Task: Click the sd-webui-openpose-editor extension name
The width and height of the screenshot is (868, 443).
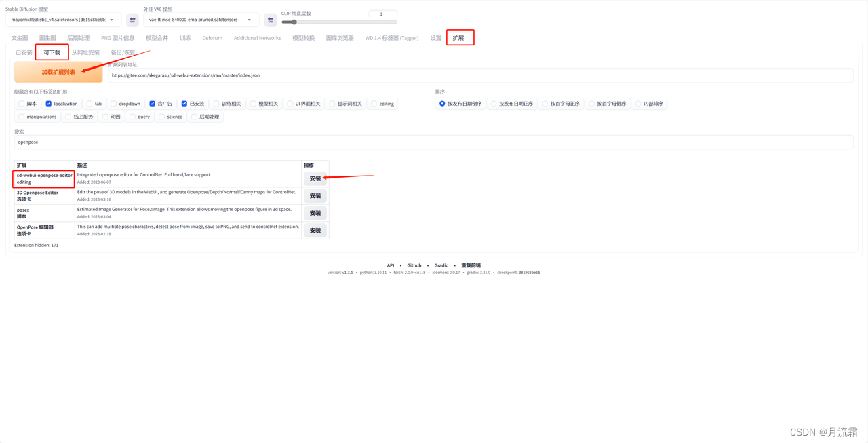Action: 45,175
